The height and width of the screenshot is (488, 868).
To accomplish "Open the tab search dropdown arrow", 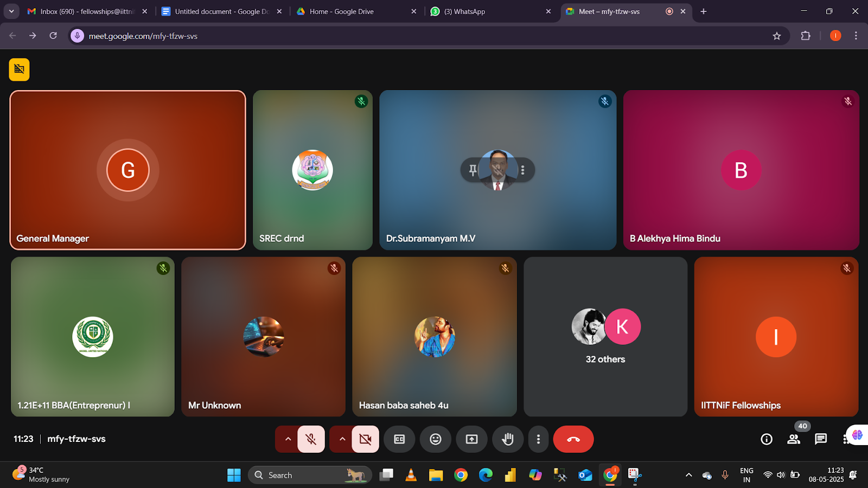I will [x=11, y=11].
